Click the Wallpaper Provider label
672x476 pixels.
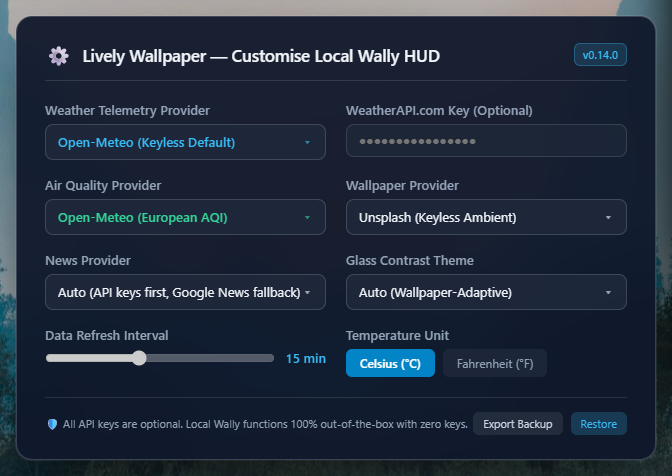click(x=402, y=186)
